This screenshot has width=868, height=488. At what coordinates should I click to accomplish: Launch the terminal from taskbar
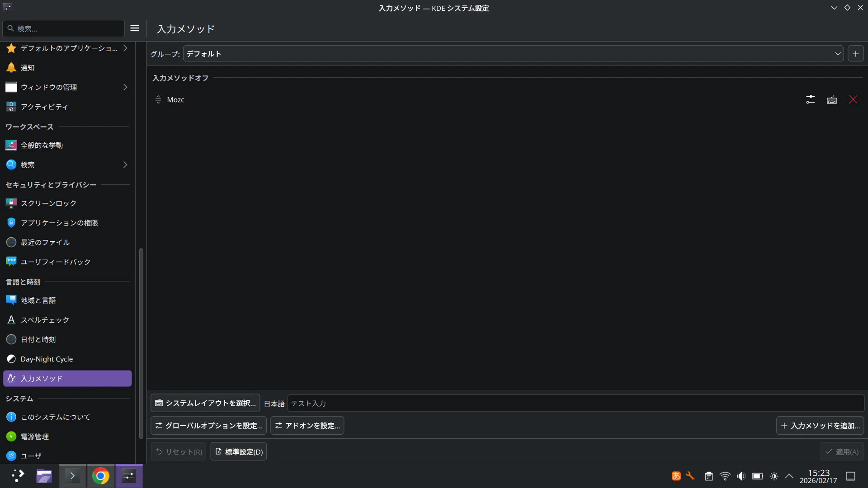pyautogui.click(x=72, y=476)
